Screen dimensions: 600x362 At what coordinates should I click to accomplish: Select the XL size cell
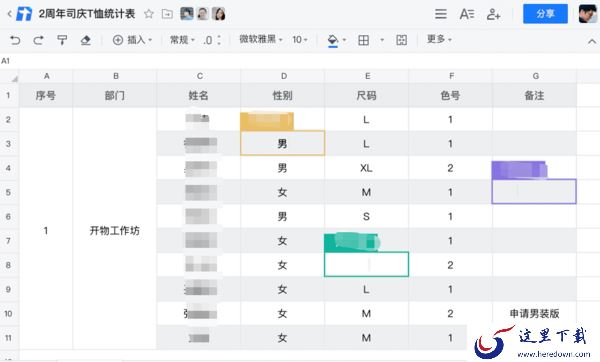point(367,168)
